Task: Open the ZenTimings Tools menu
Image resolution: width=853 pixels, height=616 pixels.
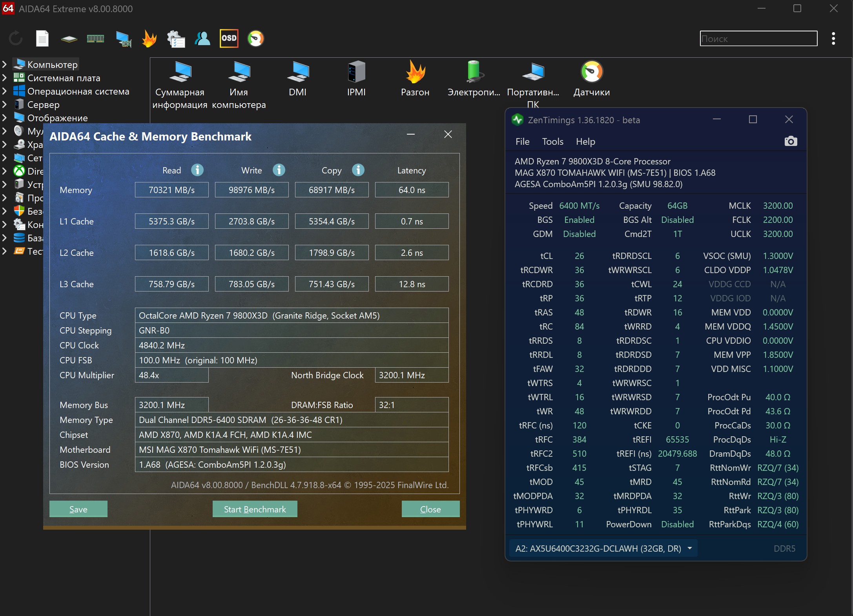Action: [x=552, y=142]
